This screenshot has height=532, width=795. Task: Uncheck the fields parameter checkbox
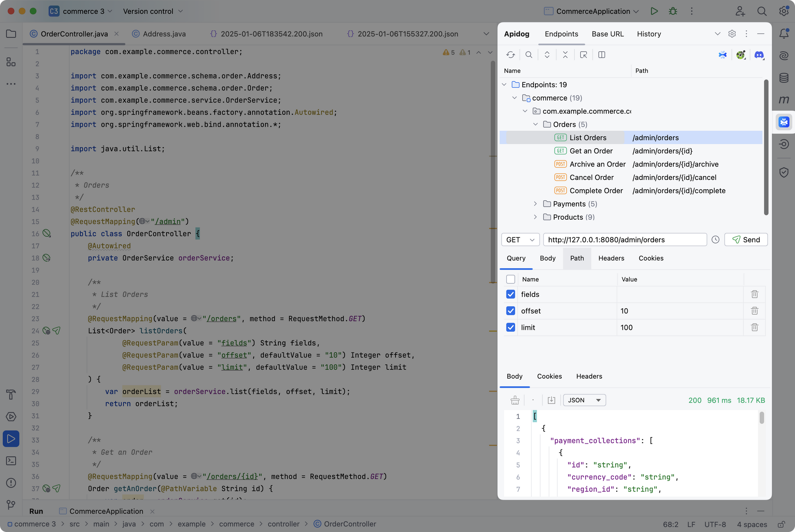[x=511, y=294]
